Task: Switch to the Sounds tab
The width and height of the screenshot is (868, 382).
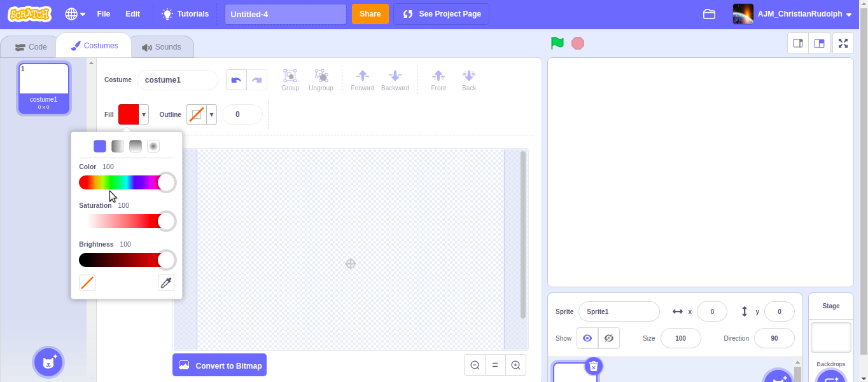Action: click(x=162, y=46)
